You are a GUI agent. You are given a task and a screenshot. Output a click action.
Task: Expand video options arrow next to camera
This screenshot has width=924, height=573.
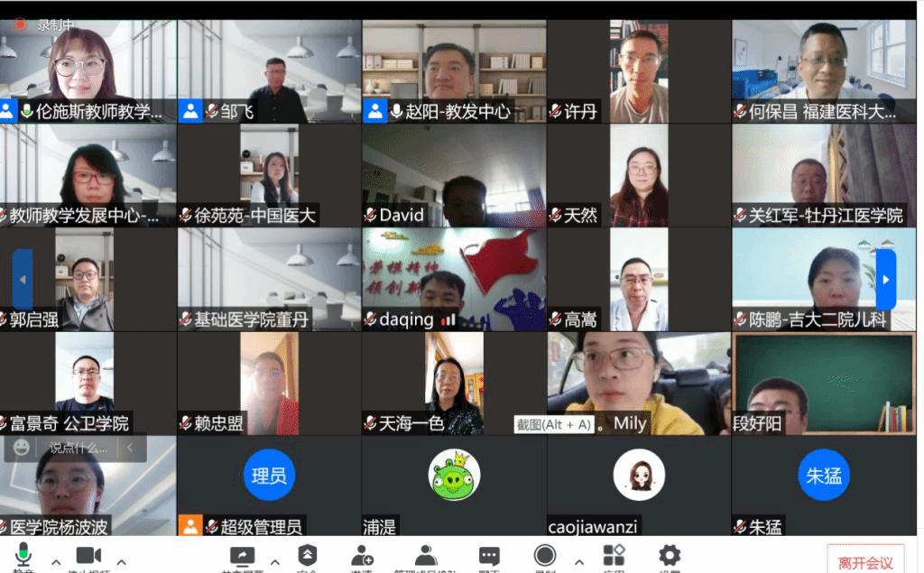[x=122, y=562]
